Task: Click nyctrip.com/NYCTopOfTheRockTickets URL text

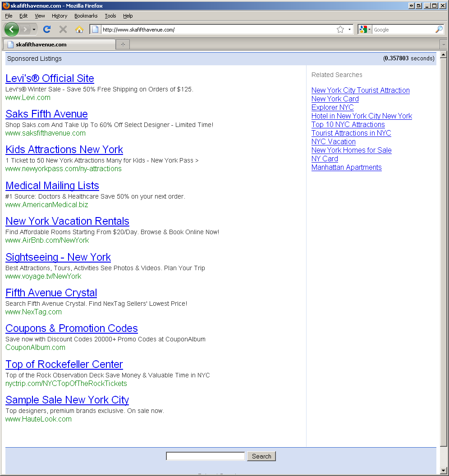Action: (x=66, y=383)
